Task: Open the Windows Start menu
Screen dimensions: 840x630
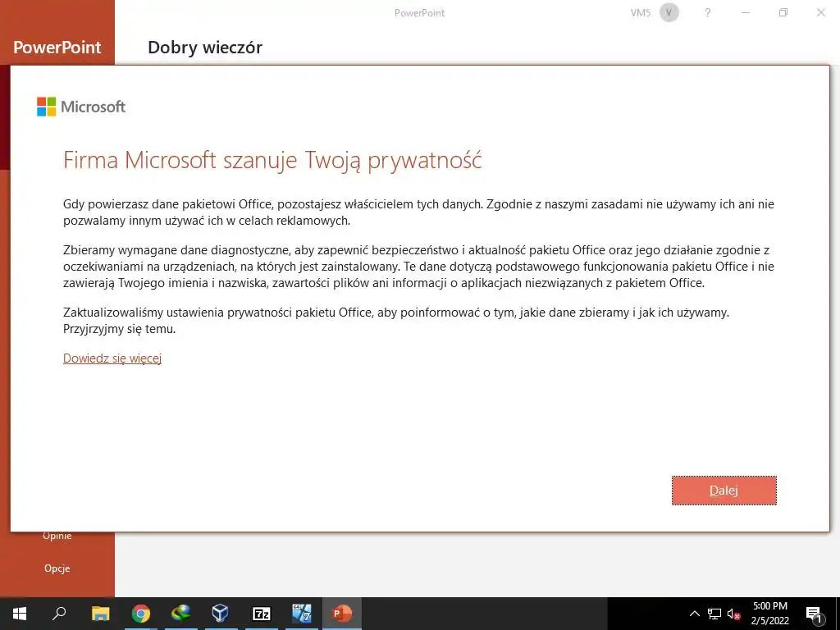Action: click(20, 614)
